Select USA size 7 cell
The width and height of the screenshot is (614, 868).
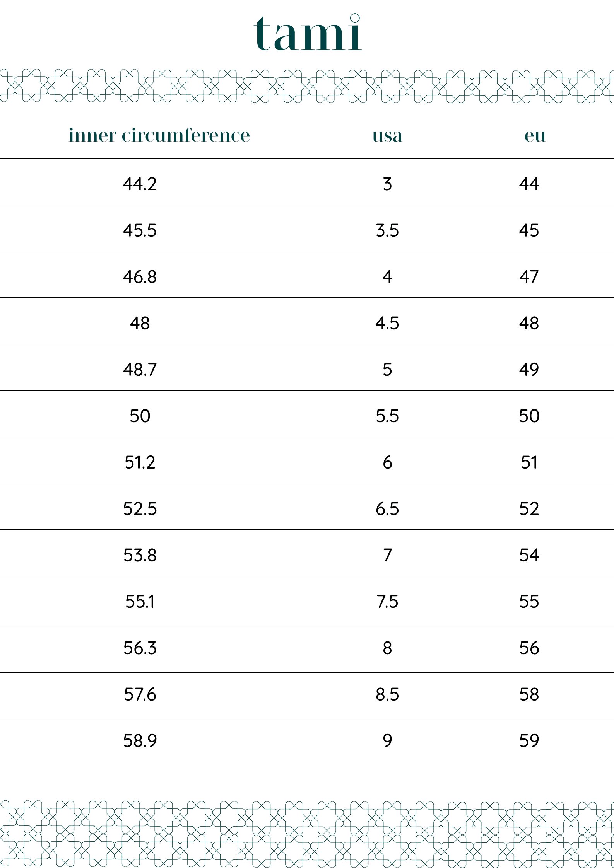(388, 555)
